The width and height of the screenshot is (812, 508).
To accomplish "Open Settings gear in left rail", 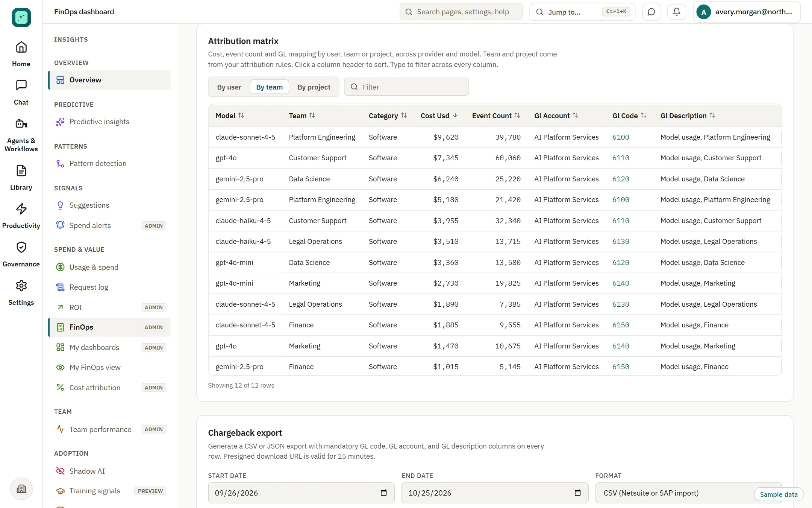I will pyautogui.click(x=21, y=293).
